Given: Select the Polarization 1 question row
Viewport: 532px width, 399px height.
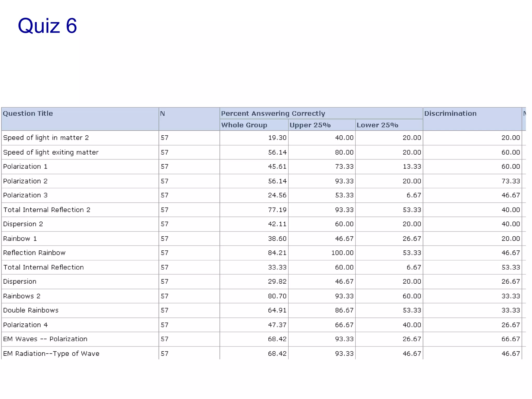Looking at the screenshot, I should tap(25, 167).
